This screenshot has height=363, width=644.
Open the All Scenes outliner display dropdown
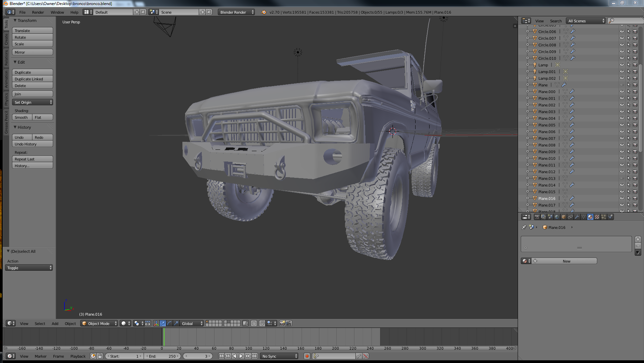(x=586, y=21)
